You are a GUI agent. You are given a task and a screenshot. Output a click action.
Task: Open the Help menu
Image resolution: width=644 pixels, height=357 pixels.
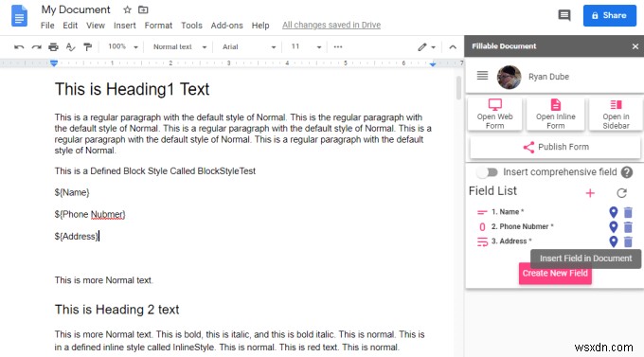[260, 26]
